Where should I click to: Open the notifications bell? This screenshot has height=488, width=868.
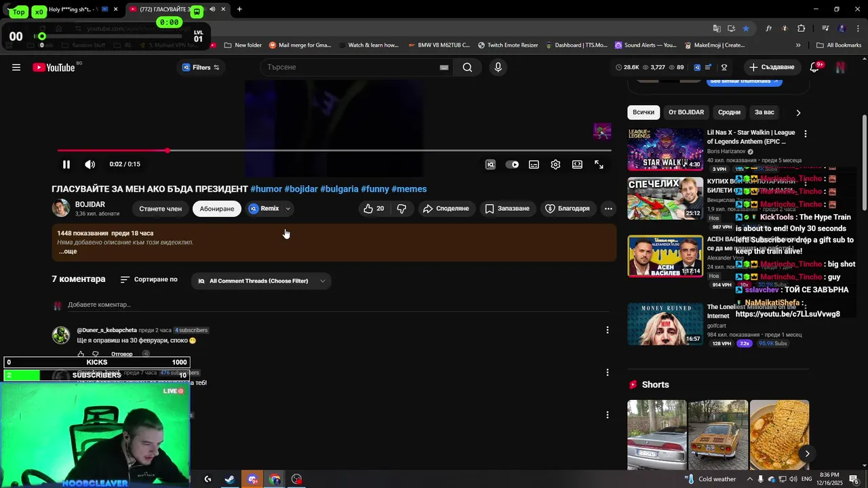point(815,67)
